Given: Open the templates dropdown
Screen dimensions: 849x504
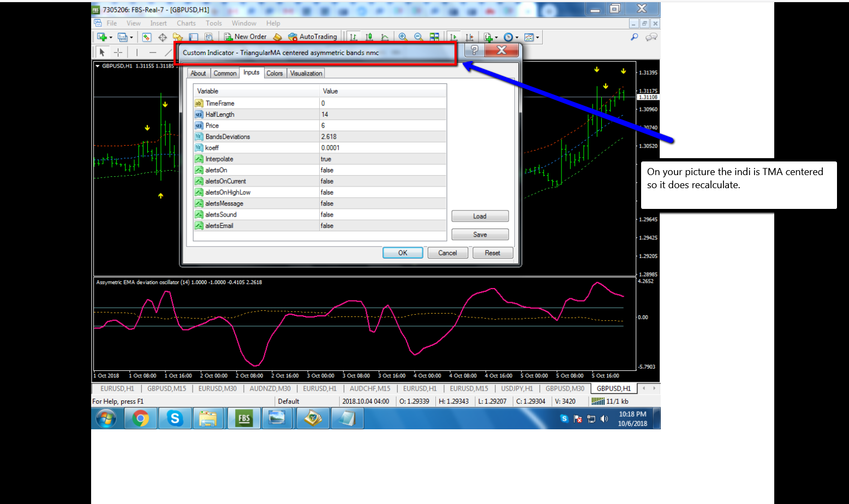Looking at the screenshot, I should click(531, 37).
